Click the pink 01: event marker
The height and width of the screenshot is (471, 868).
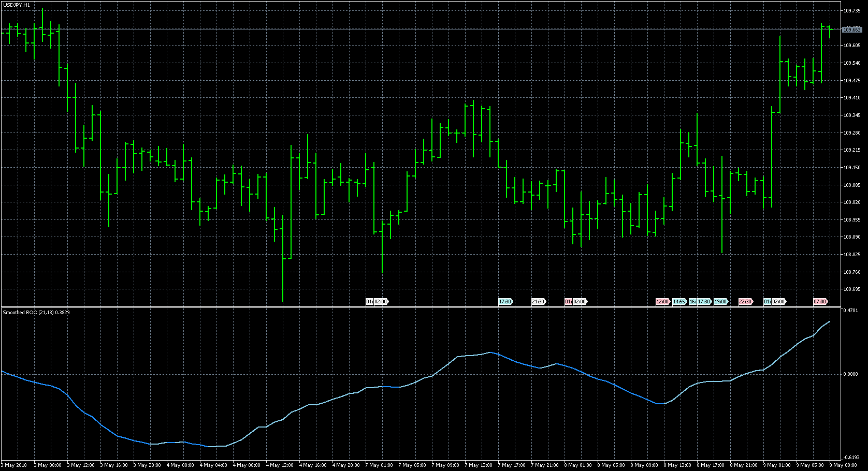(x=568, y=302)
